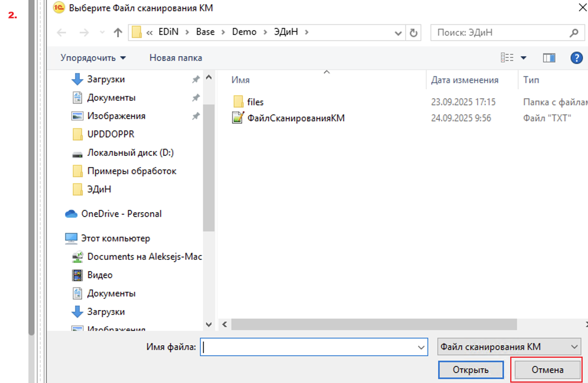Unpin Загрузки from quick access
Screen dimensions: 588x383
[196, 79]
